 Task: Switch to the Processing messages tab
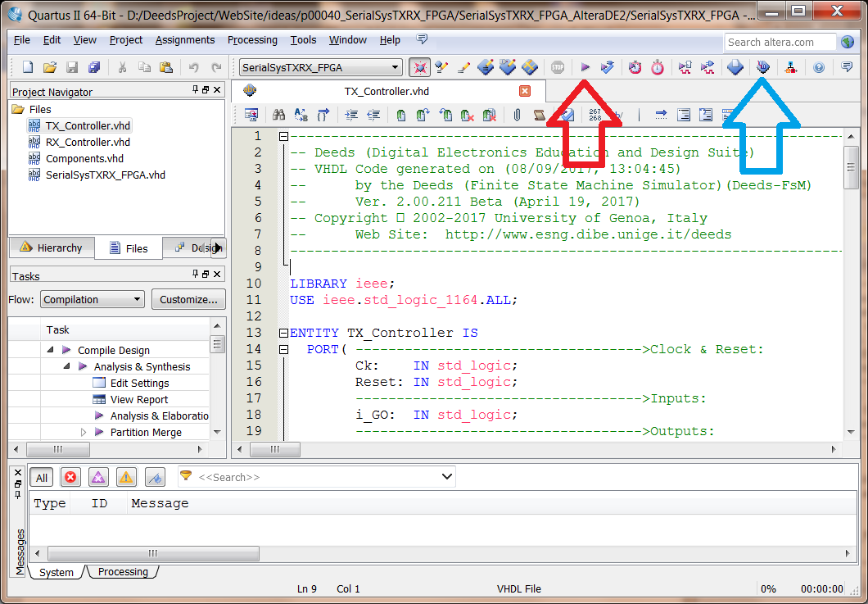pyautogui.click(x=122, y=572)
